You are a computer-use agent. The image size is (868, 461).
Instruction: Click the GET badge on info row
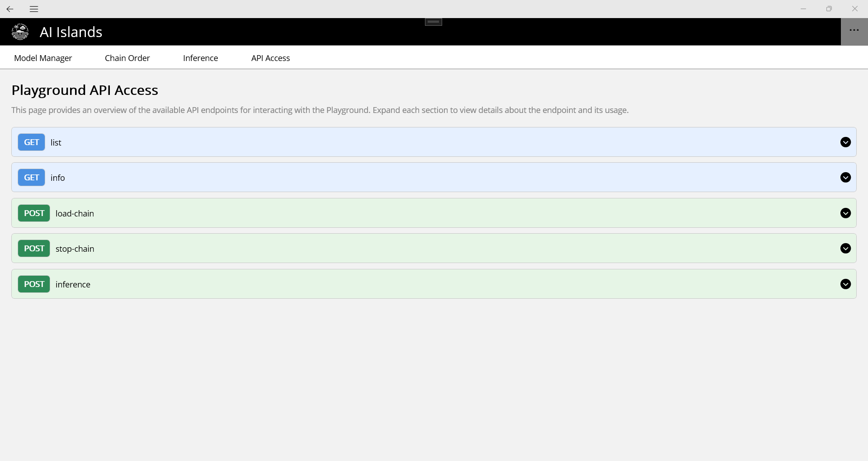pos(31,177)
